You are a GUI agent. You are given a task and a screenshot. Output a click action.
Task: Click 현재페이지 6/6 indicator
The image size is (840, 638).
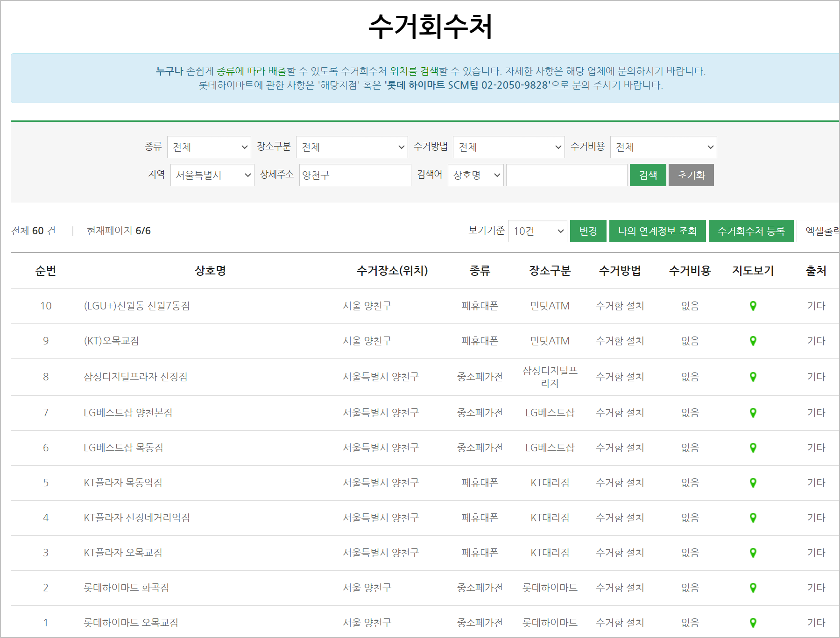point(119,231)
